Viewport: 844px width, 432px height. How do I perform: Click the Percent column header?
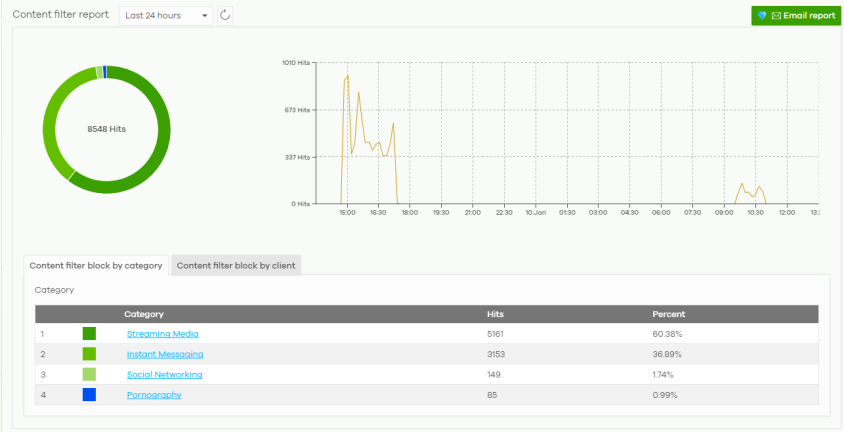(x=668, y=314)
